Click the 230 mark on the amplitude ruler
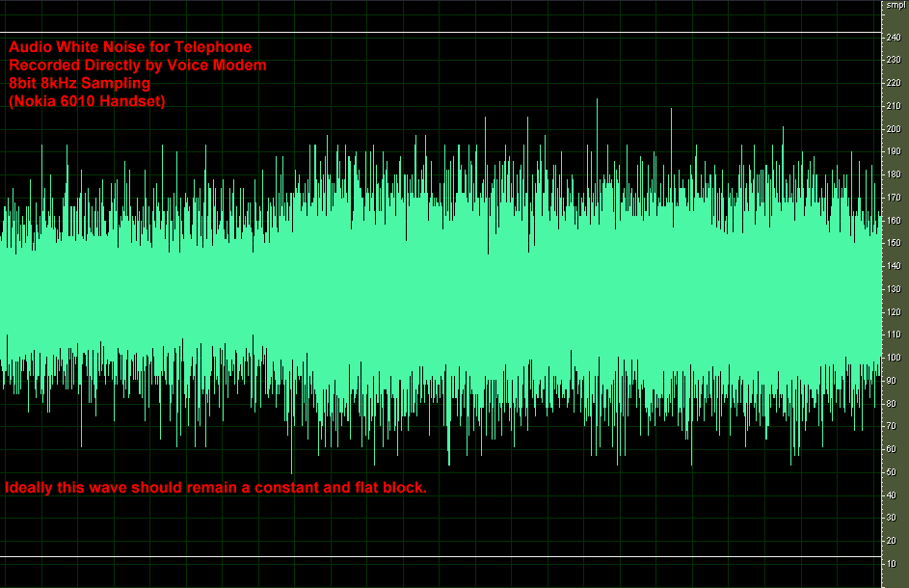909x588 pixels. 894,60
